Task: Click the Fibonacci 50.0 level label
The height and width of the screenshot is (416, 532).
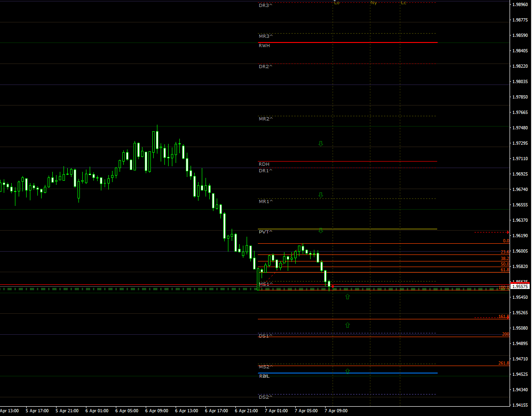Action: [x=505, y=264]
